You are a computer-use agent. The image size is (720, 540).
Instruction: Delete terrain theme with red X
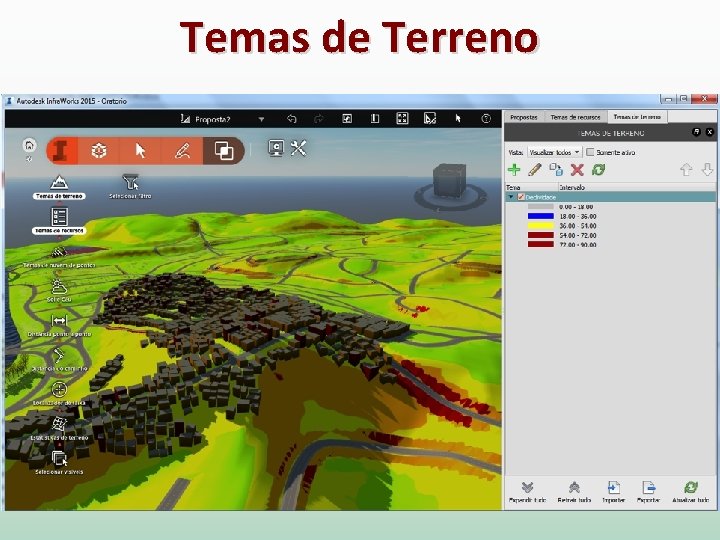click(577, 170)
